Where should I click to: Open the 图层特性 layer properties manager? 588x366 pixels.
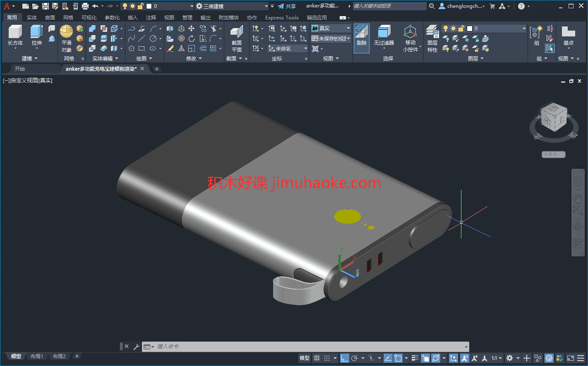click(432, 38)
